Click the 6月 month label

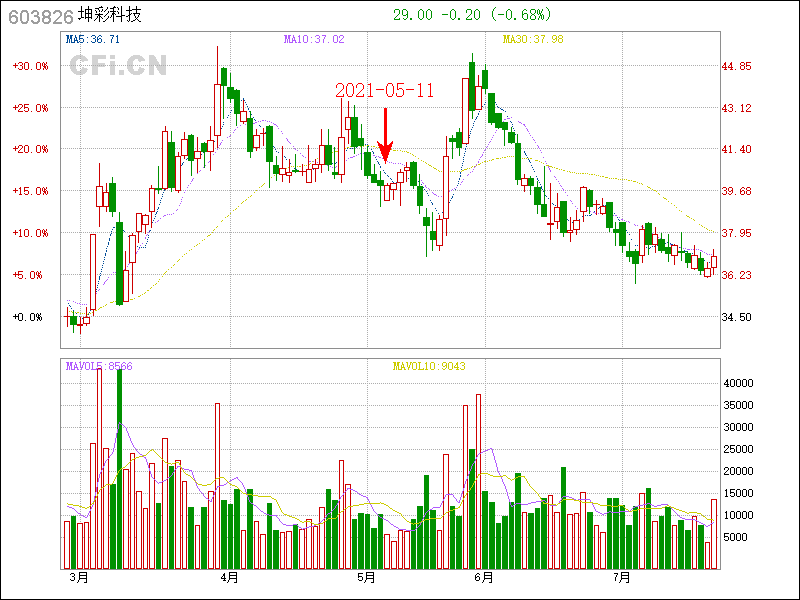pos(484,578)
